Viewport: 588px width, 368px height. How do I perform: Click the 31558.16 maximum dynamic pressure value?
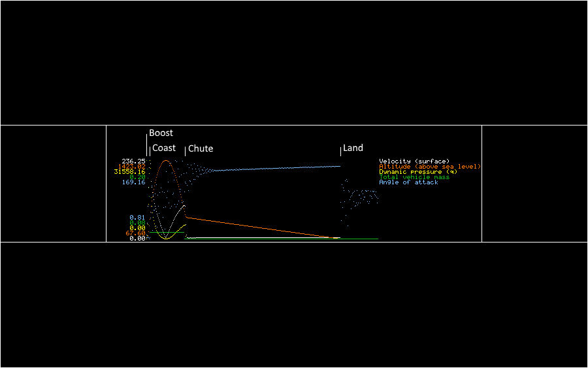[130, 172]
